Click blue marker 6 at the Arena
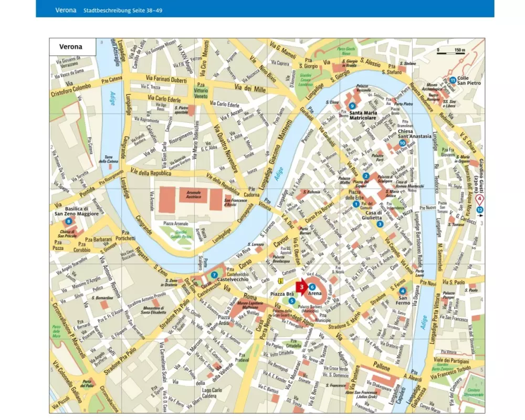525x420 pixels. (x=312, y=287)
